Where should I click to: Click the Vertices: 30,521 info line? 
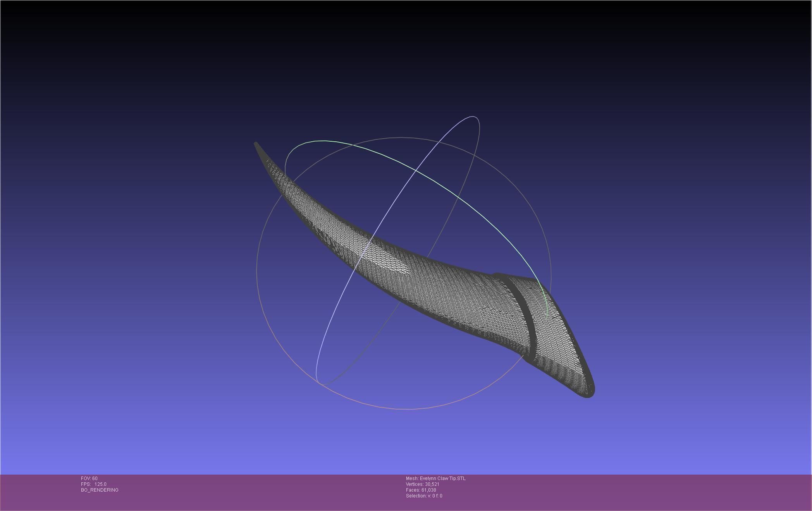point(423,484)
